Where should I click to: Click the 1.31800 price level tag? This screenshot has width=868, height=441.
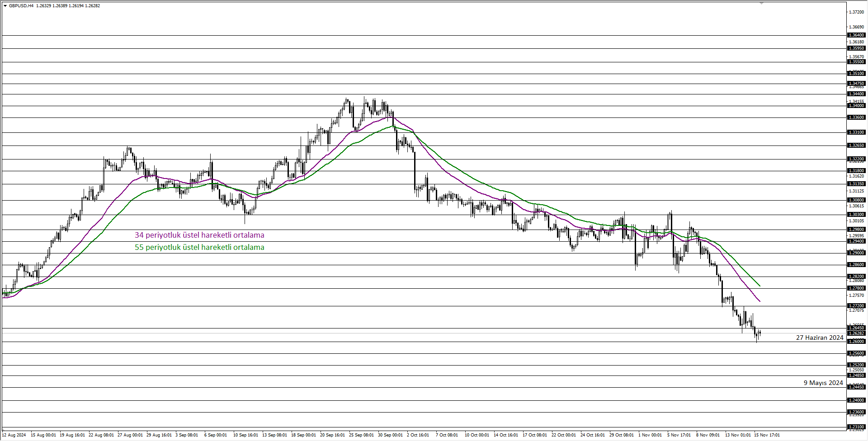tap(856, 171)
